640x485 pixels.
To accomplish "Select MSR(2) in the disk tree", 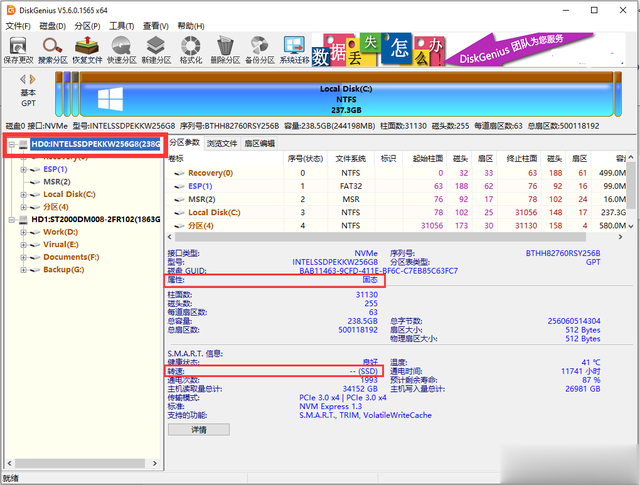I will pyautogui.click(x=57, y=182).
